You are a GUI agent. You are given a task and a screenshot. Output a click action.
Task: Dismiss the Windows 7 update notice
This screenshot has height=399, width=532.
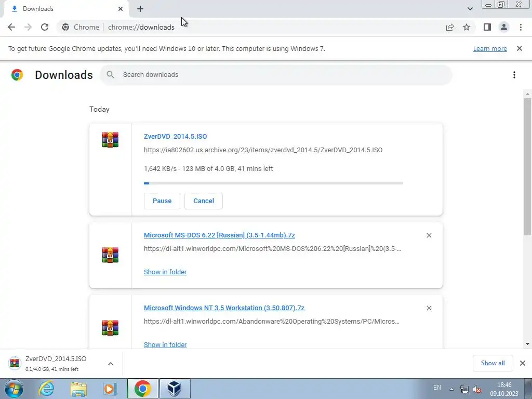[x=519, y=48]
